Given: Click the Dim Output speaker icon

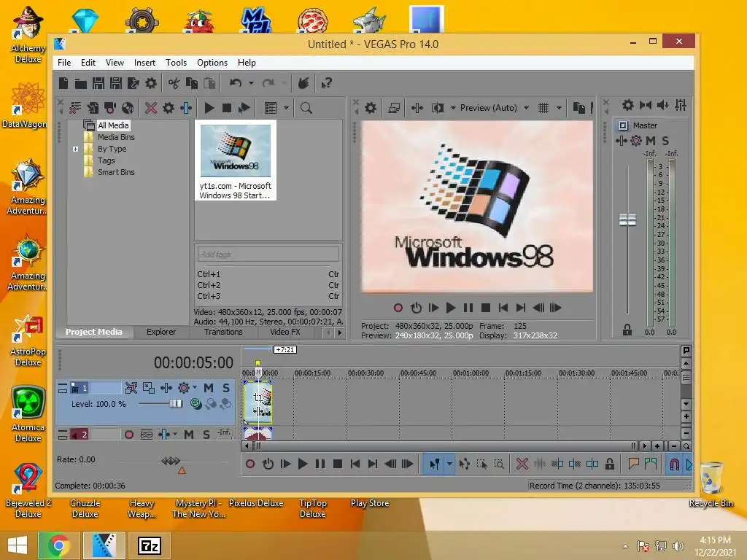Looking at the screenshot, I should (662, 105).
